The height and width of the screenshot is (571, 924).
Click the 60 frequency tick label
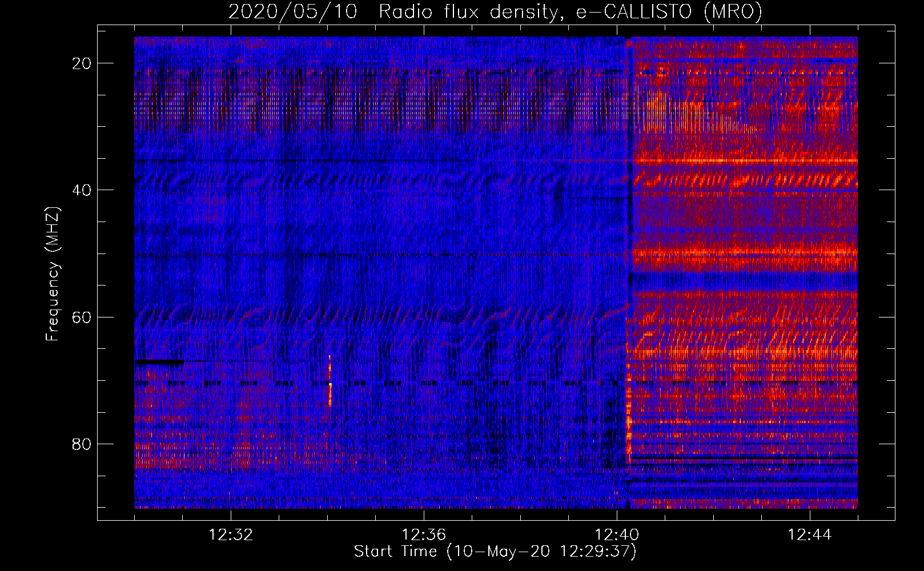(x=82, y=317)
